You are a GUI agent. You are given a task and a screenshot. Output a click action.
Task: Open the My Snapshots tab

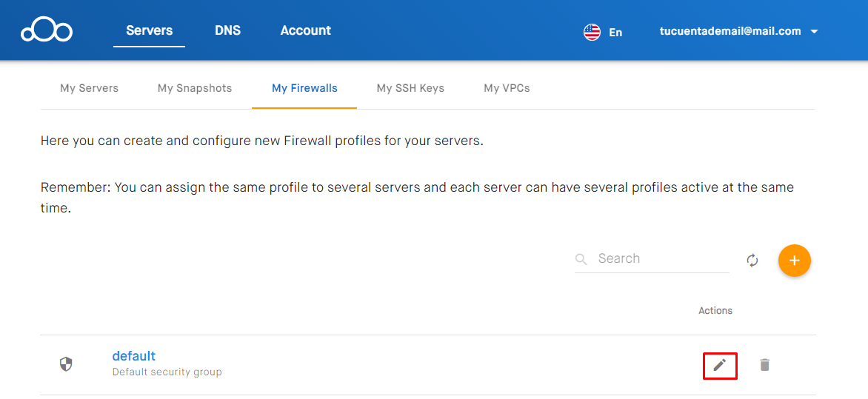click(x=195, y=88)
